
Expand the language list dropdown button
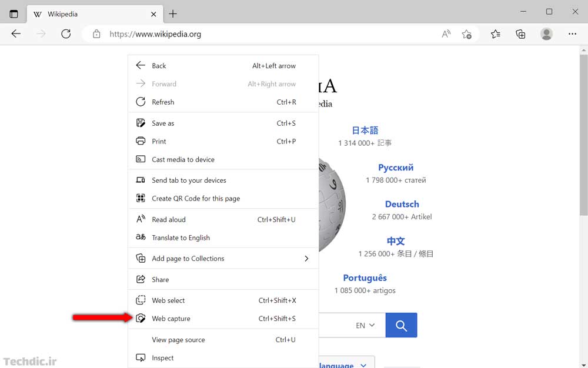click(347, 362)
